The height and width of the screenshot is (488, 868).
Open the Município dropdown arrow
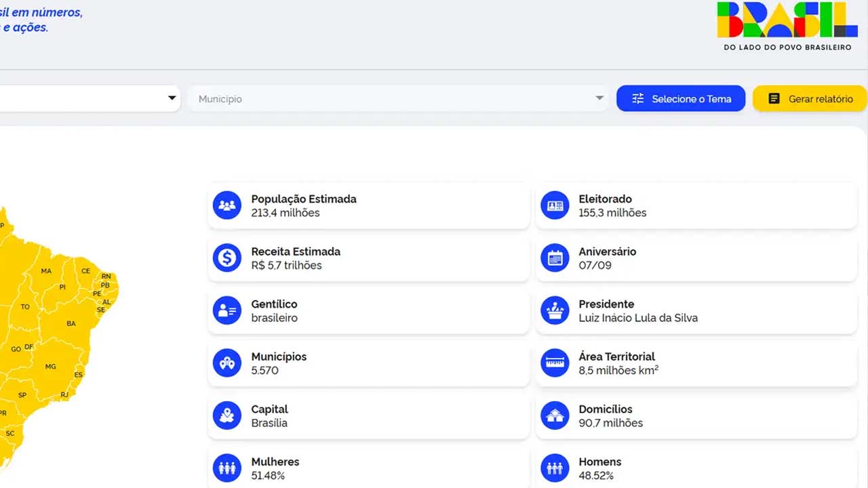click(599, 98)
